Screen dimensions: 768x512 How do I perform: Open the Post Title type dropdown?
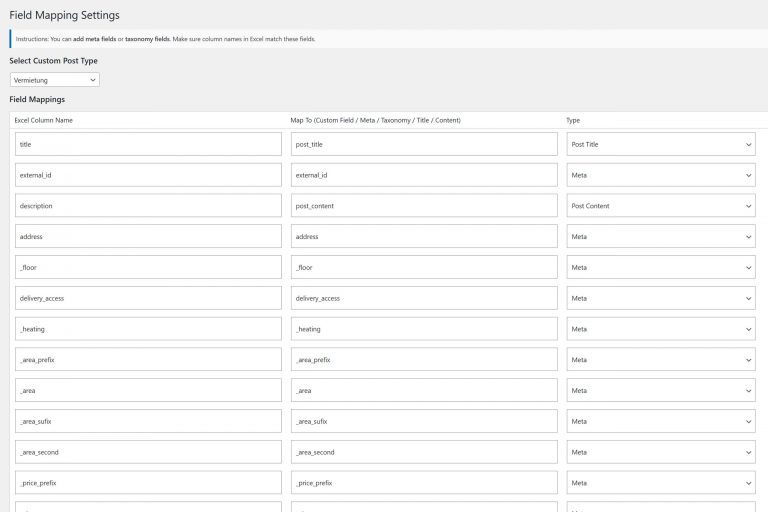click(x=660, y=144)
